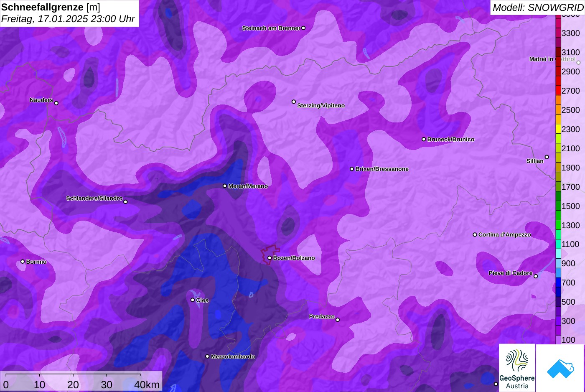Click the Bruneck/Brunico marker dot
This screenshot has height=392, width=585.
(424, 139)
